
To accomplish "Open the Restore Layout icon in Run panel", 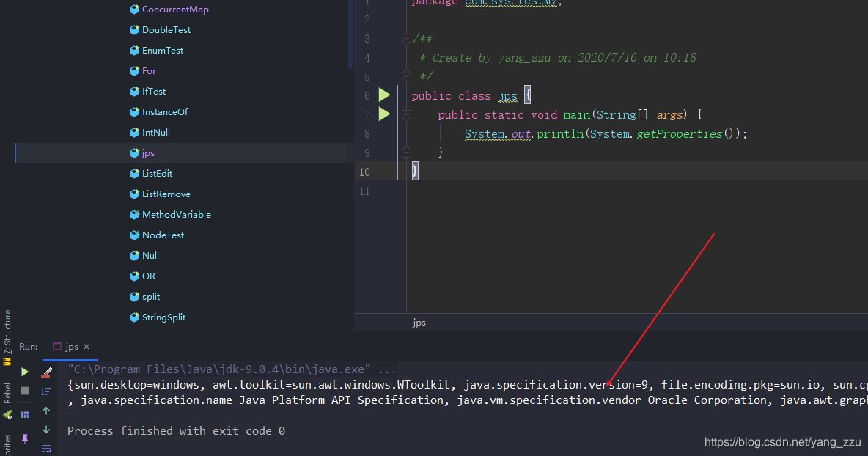I will pos(25,414).
